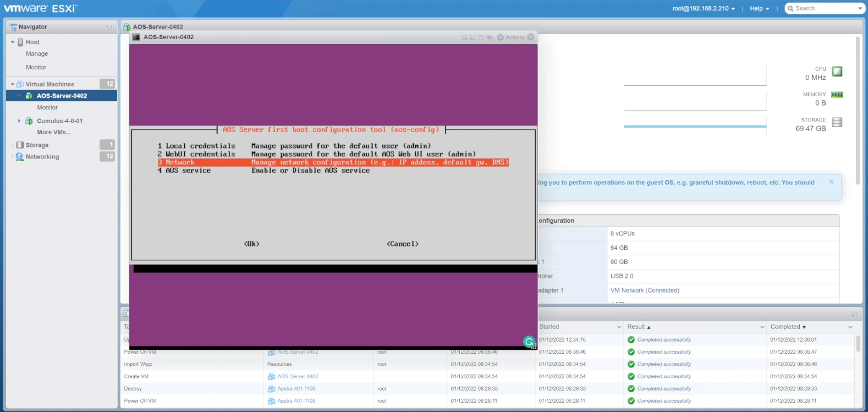This screenshot has height=412, width=868.
Task: Click the STORAGE disk icon
Action: (837, 122)
